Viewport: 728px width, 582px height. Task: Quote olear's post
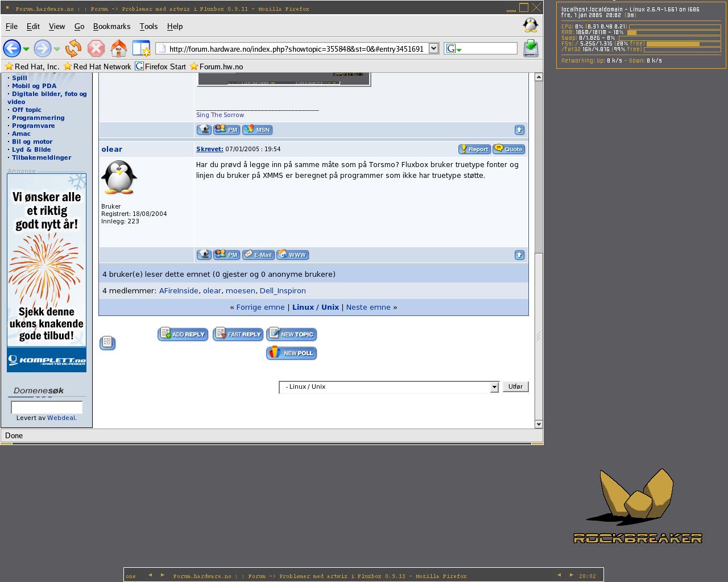pos(508,149)
